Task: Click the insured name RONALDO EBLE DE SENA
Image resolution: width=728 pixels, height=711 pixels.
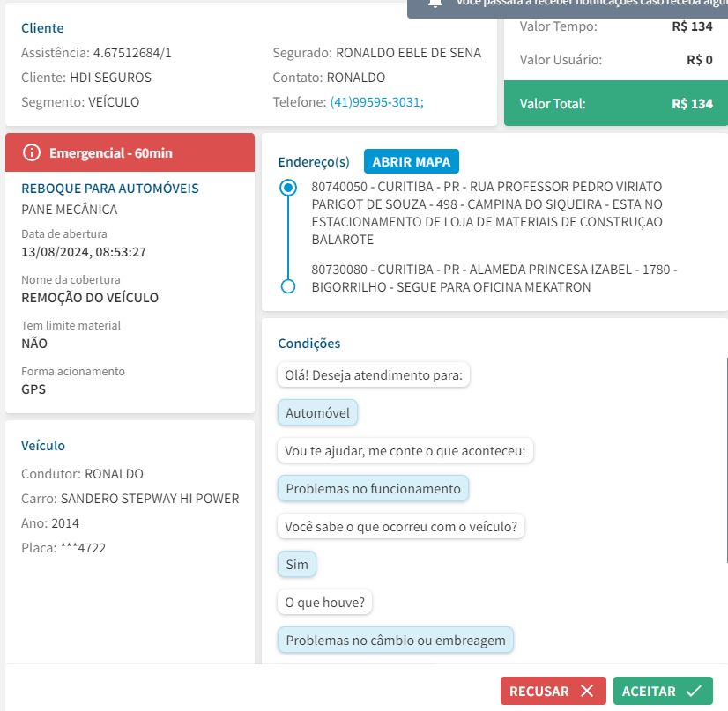Action: (409, 53)
